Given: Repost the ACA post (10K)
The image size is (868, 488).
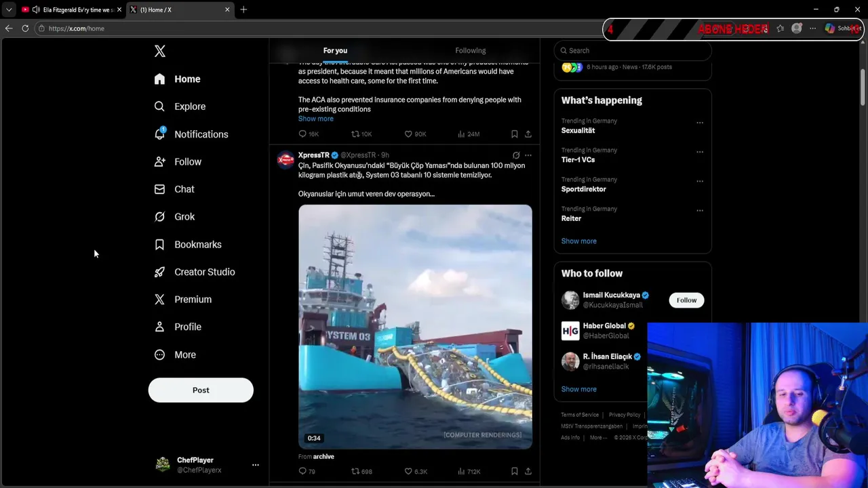Looking at the screenshot, I should coord(361,134).
